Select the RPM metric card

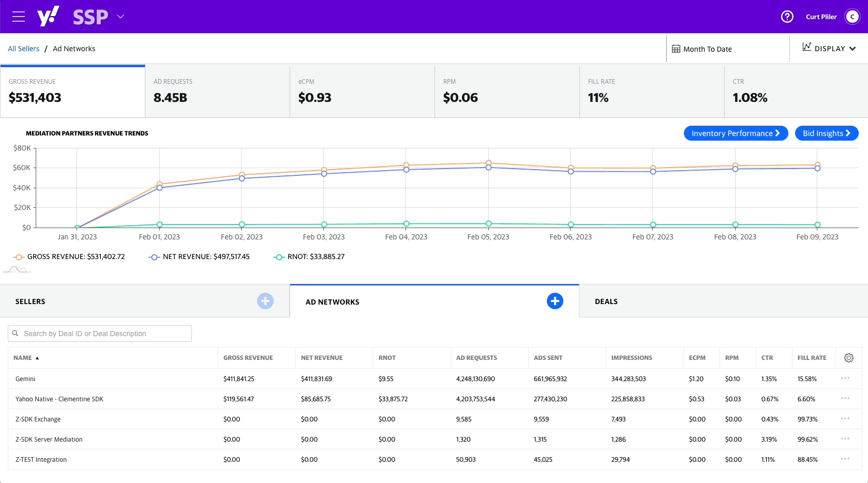click(507, 92)
